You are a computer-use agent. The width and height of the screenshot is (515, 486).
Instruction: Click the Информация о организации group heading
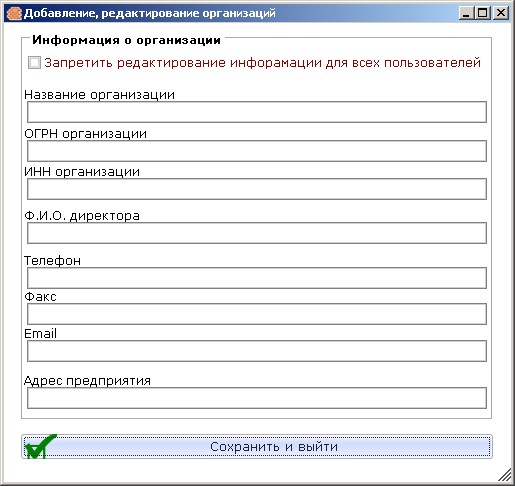pos(126,40)
